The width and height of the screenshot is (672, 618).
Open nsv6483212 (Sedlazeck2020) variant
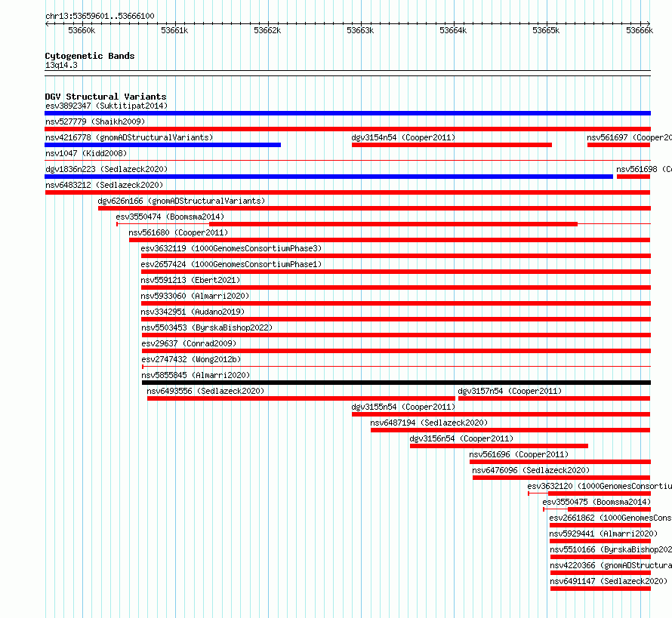point(104,185)
